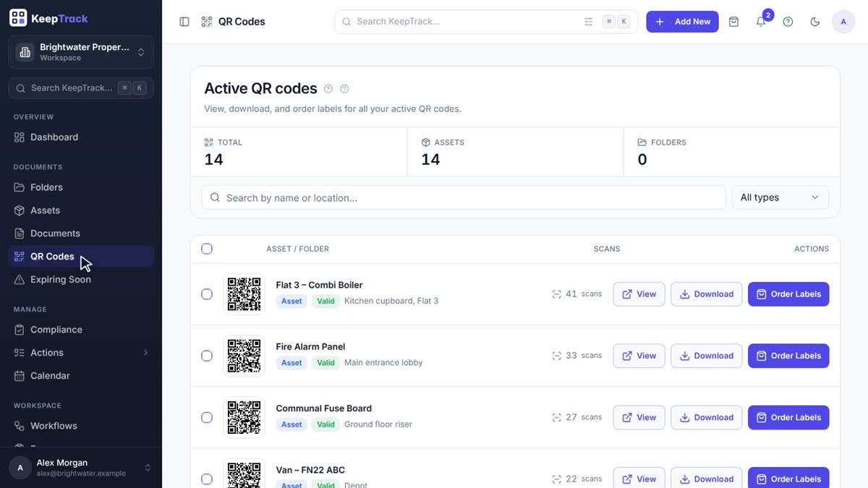View the Communal Fuse Board QR code

pyautogui.click(x=639, y=417)
